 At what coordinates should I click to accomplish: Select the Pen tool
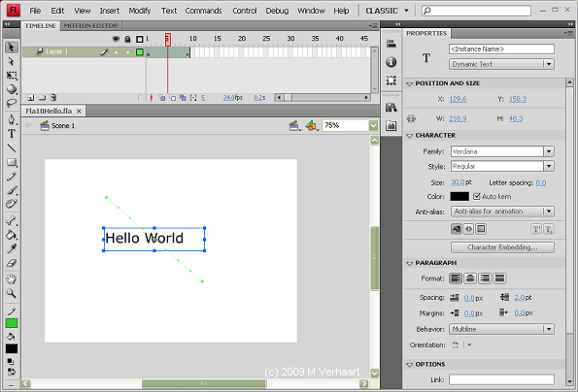12,119
